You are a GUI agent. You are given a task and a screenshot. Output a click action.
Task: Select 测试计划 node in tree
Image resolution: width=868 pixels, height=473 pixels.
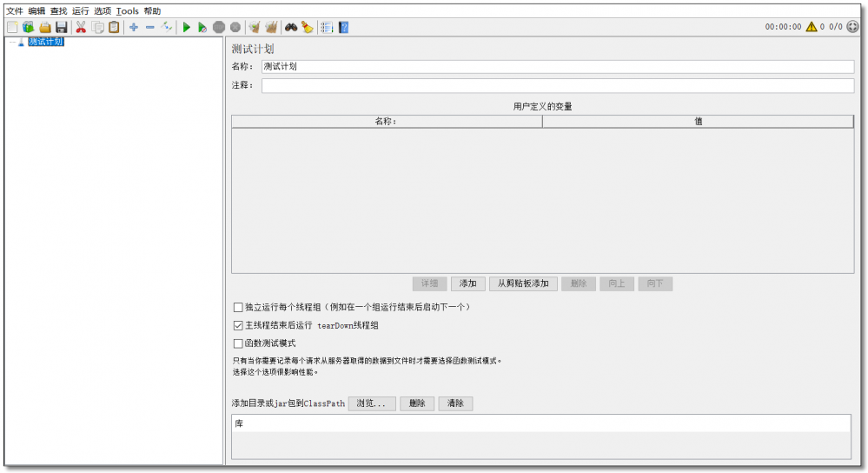(46, 42)
